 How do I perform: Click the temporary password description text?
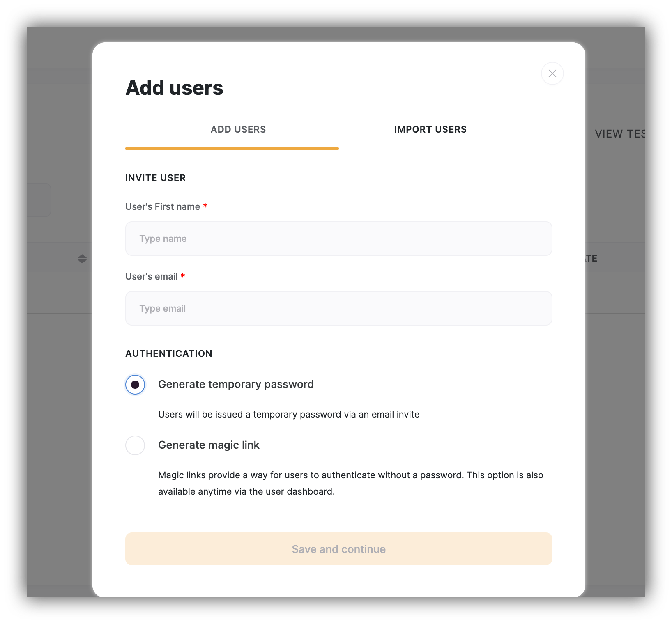coord(288,414)
